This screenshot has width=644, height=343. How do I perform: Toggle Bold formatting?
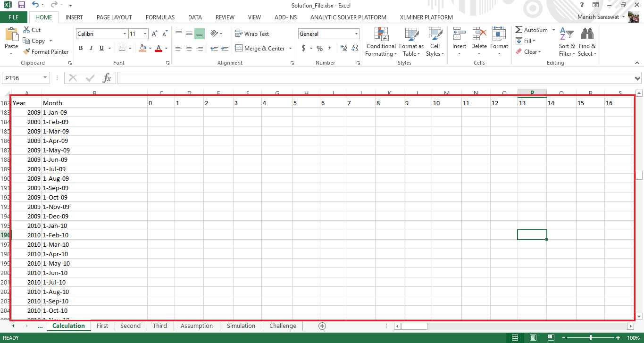tap(81, 48)
